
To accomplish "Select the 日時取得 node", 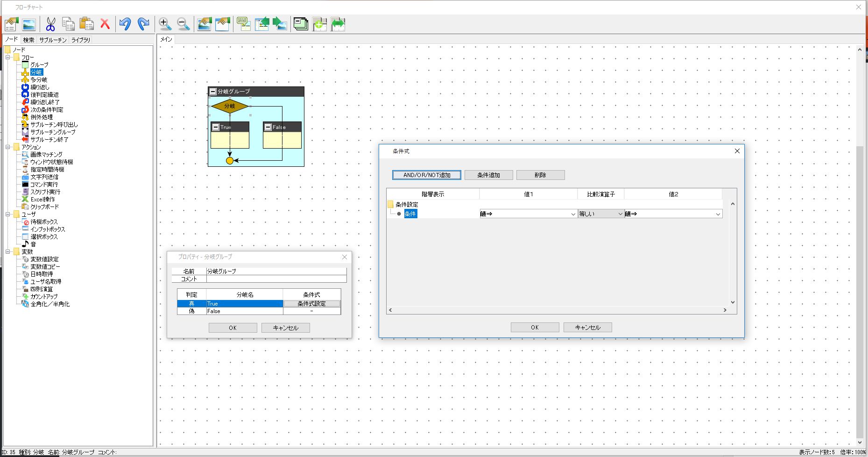I will (x=42, y=274).
